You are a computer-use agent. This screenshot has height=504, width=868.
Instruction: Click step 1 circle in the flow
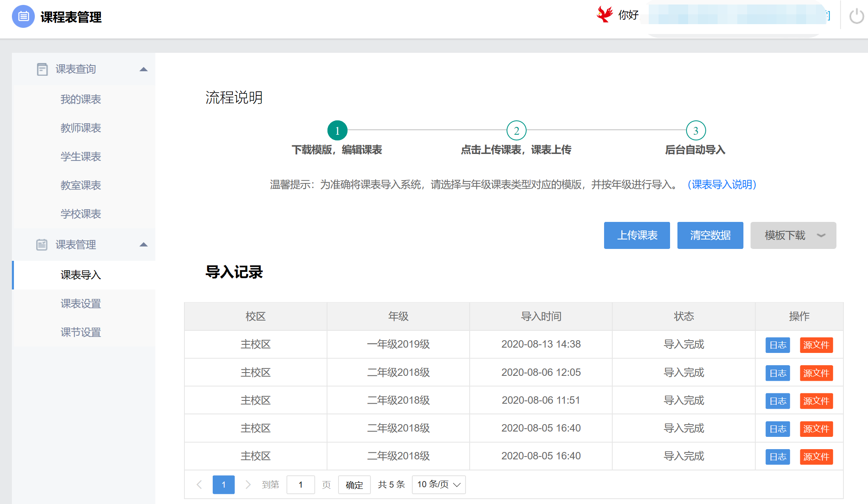(x=337, y=131)
